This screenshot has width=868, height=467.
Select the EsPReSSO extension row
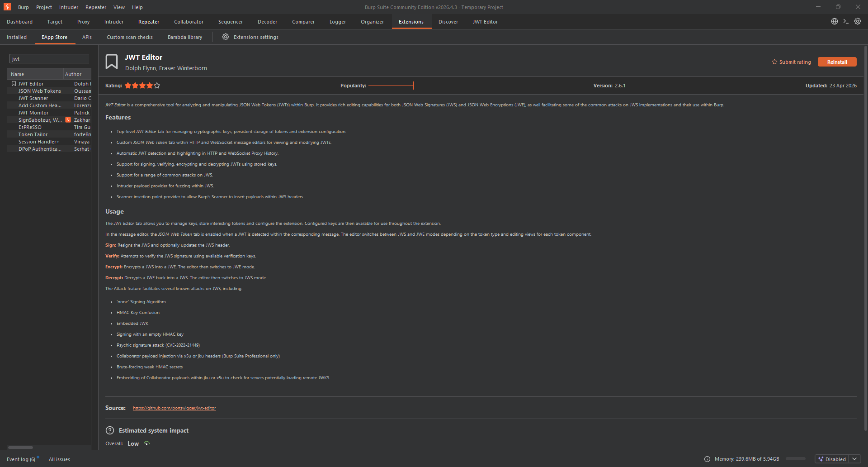tap(49, 127)
